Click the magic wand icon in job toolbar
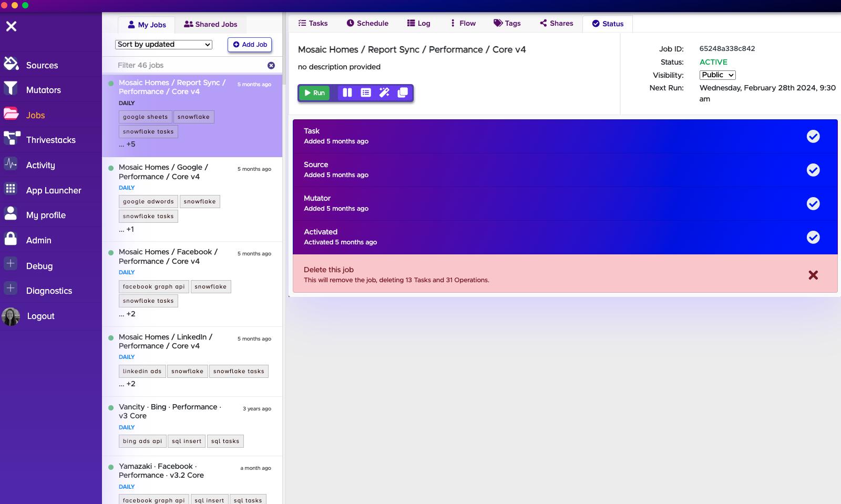Viewport: 841px width, 504px height. [x=384, y=92]
